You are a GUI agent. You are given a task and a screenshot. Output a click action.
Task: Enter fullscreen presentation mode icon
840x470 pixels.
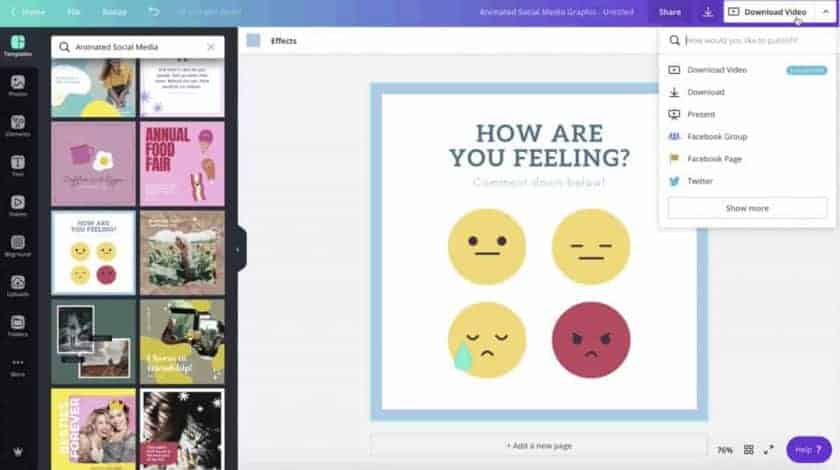point(769,450)
